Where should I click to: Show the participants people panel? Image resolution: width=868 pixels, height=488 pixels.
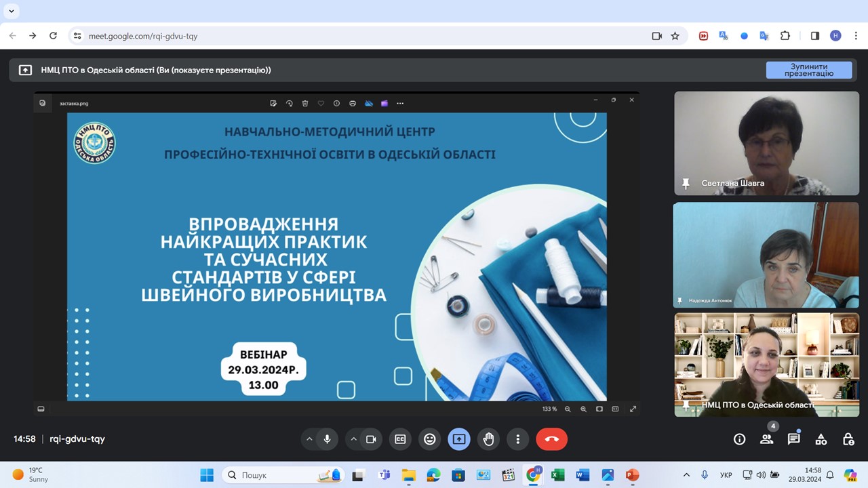point(766,439)
